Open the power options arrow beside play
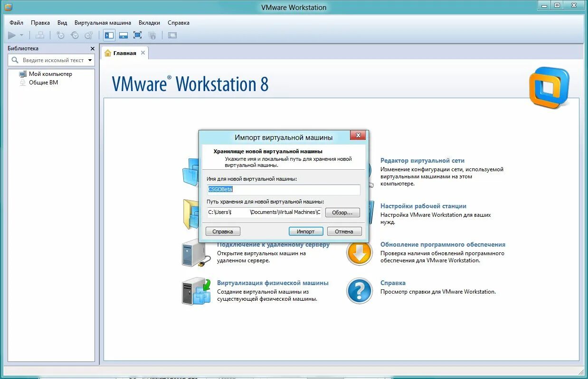Viewport: 588px width, 379px height. pos(22,35)
